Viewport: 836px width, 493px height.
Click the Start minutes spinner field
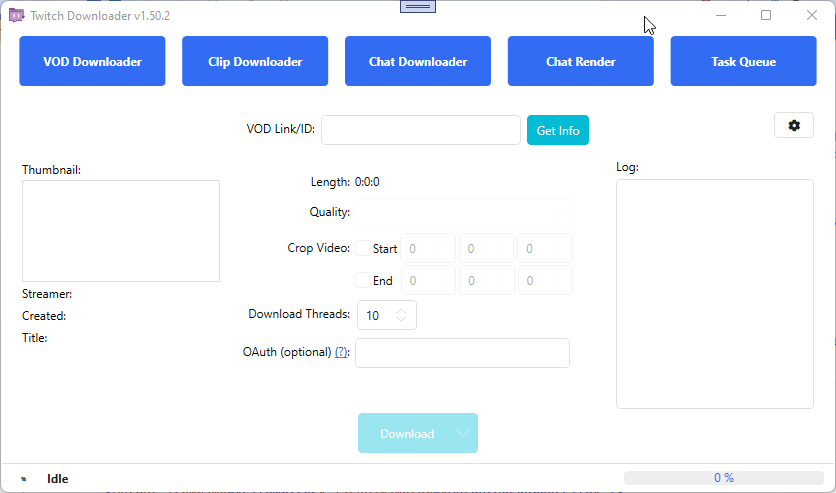486,248
